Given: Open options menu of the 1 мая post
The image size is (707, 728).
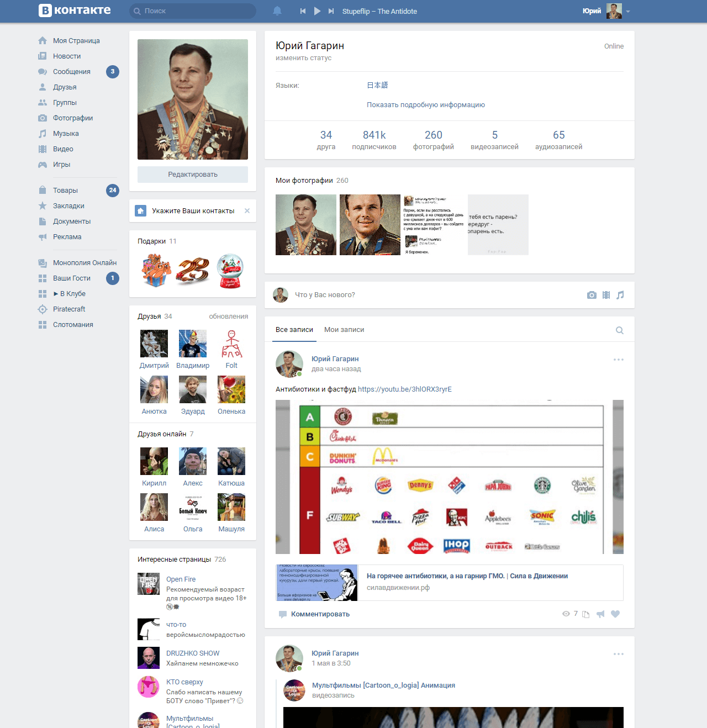Looking at the screenshot, I should point(619,654).
